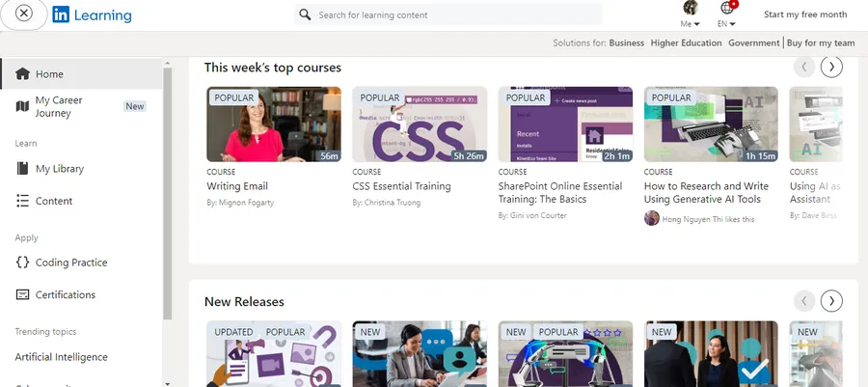Click SharePoint Online Essential Training title
This screenshot has height=387, width=868.
coord(560,193)
